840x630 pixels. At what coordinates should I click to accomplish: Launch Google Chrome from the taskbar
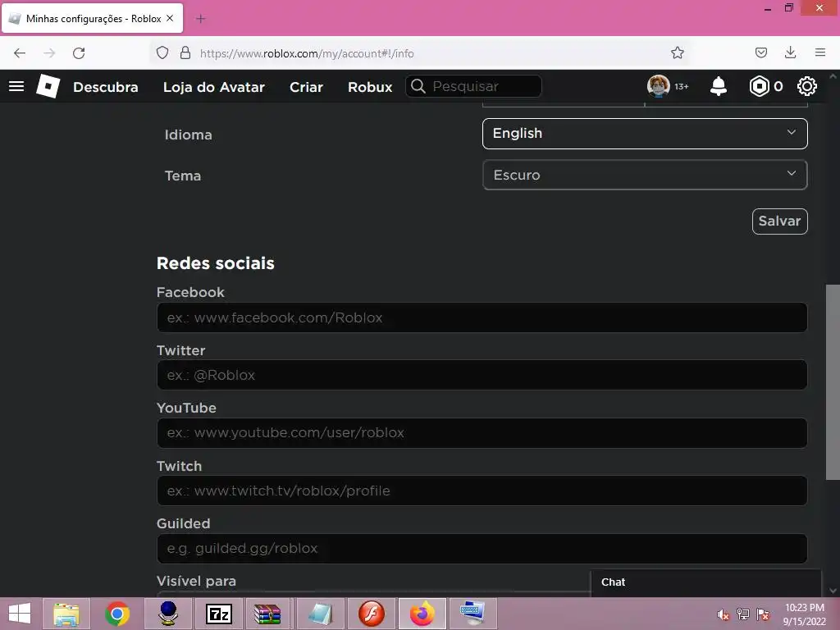click(117, 614)
